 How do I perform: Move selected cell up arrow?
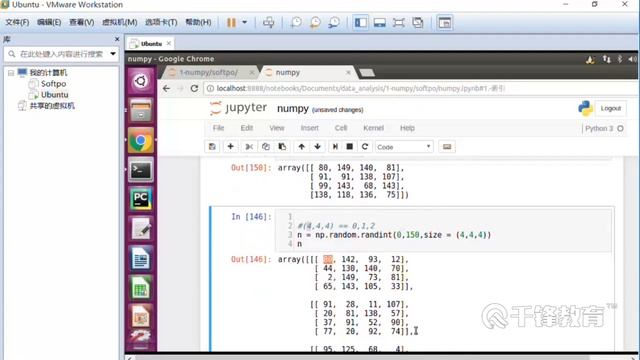coord(301,147)
